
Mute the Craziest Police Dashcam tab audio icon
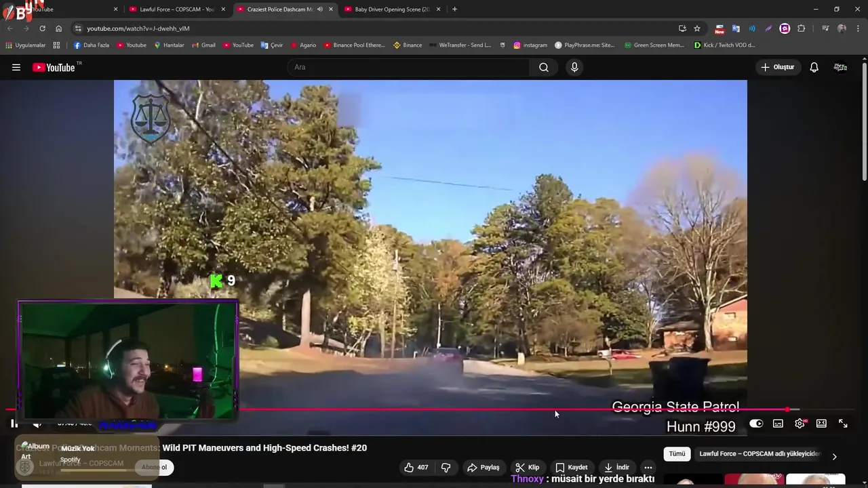point(319,9)
